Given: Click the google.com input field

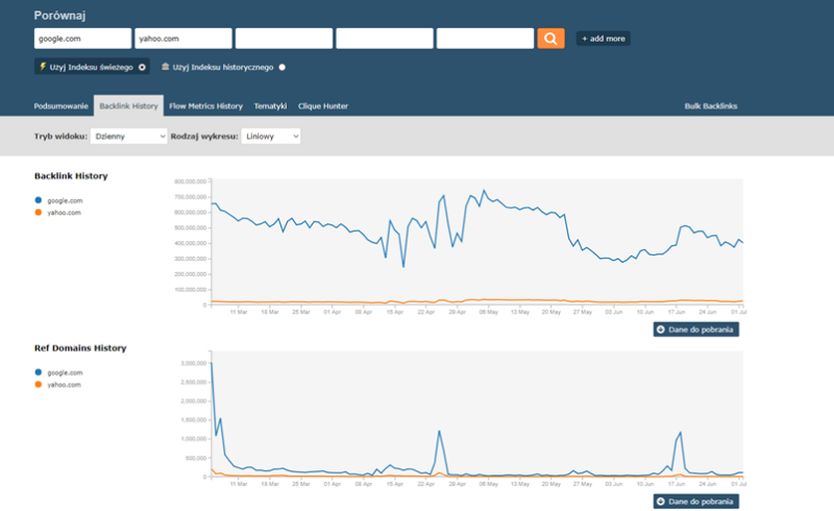Looking at the screenshot, I should tap(82, 38).
